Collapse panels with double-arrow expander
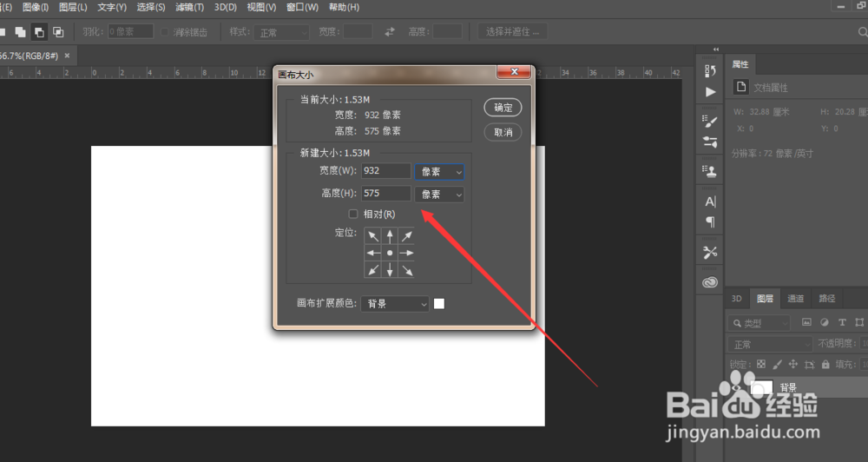This screenshot has height=462, width=868. coord(716,49)
